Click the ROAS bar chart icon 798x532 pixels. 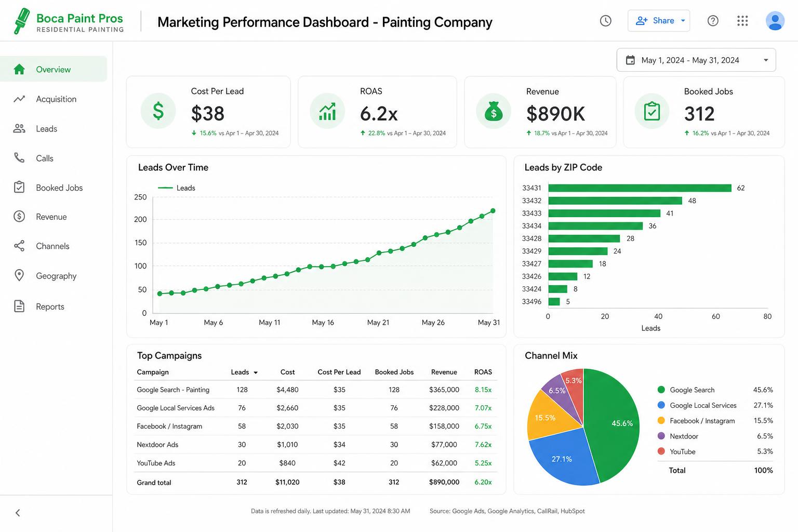click(x=327, y=111)
